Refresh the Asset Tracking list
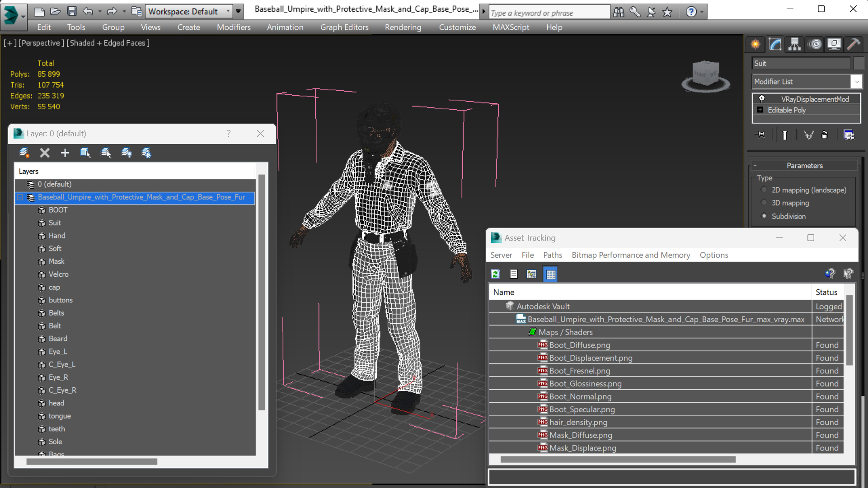The image size is (868, 488). pos(496,274)
